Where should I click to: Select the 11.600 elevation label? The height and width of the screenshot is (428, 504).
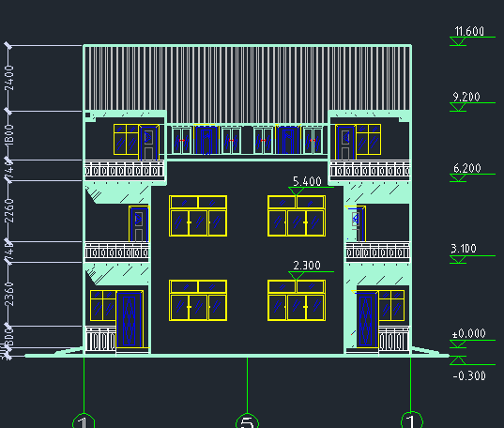coord(469,31)
